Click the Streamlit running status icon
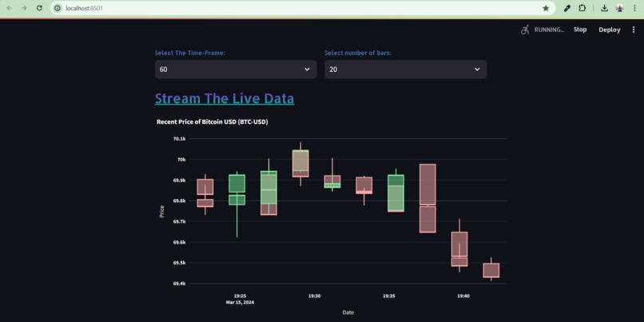The width and height of the screenshot is (644, 322). 525,30
